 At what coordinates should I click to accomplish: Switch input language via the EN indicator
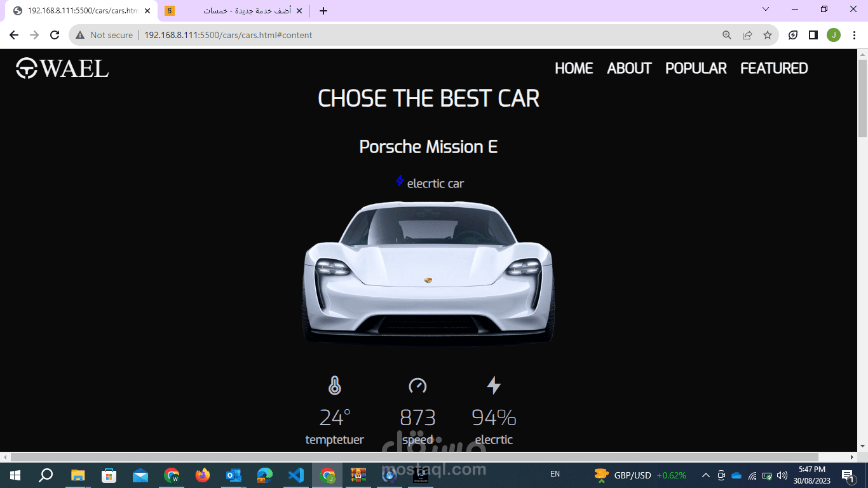pyautogui.click(x=555, y=474)
